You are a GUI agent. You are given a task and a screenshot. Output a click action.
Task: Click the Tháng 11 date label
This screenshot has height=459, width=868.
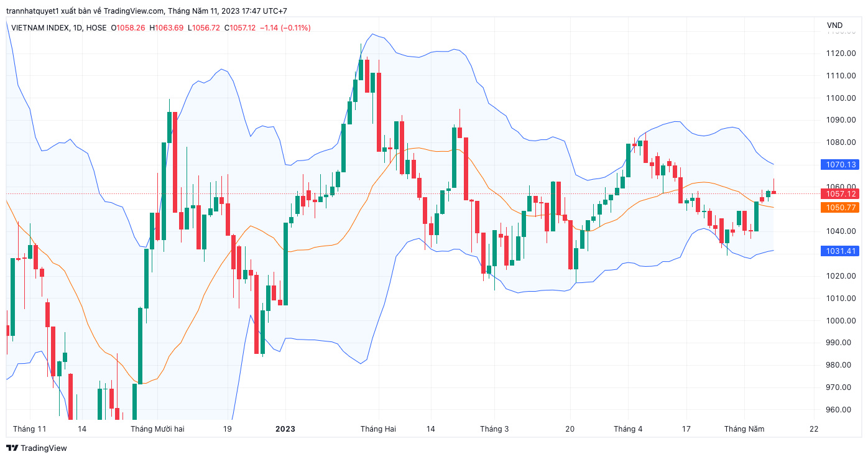29,429
